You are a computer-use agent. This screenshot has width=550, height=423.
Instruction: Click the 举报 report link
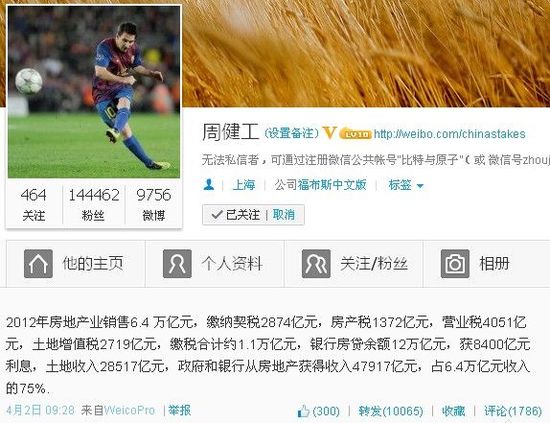[x=180, y=410]
